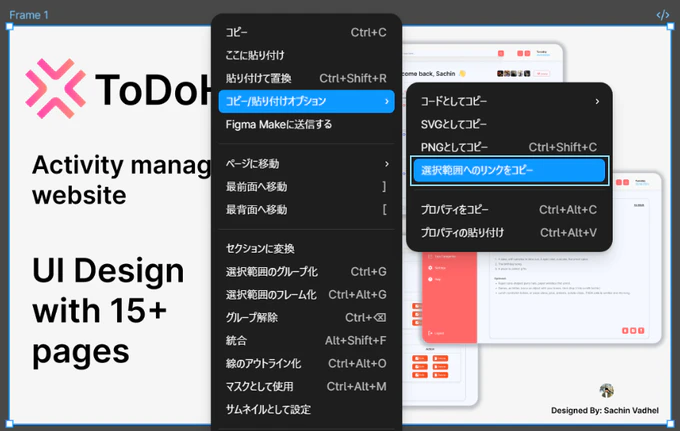Choose 最前面へ移動 menu item
Image resolution: width=680 pixels, height=431 pixels.
306,187
